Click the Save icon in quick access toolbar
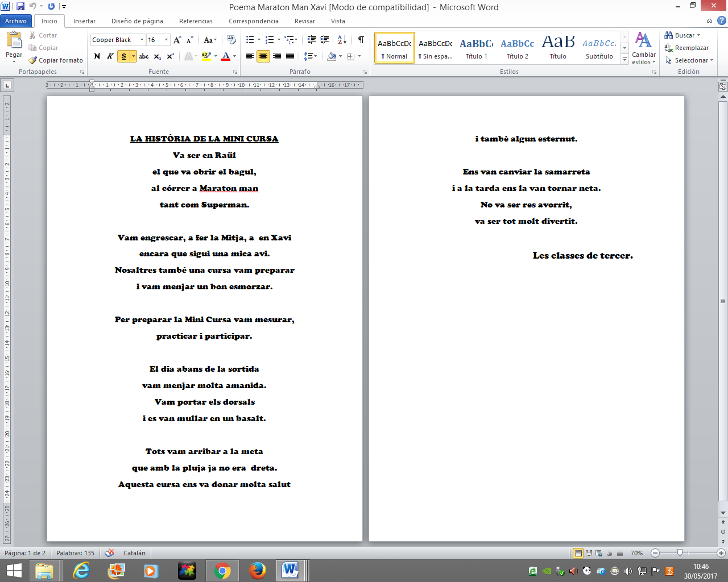The image size is (728, 582). (20, 7)
